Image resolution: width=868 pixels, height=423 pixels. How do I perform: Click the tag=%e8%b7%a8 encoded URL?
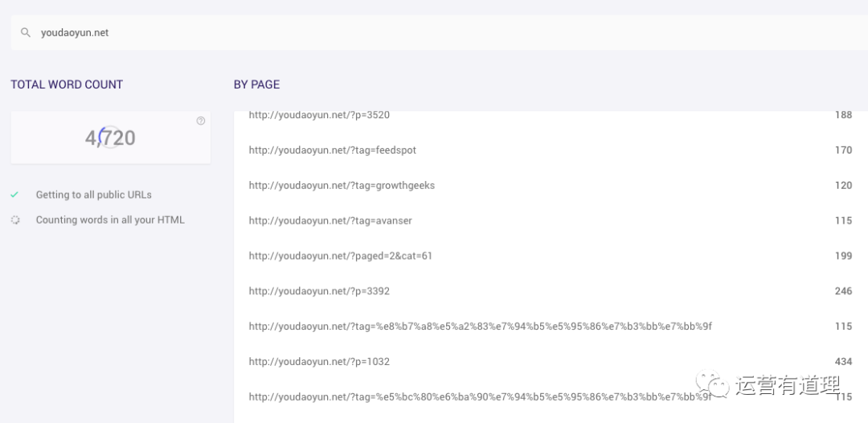click(x=480, y=326)
